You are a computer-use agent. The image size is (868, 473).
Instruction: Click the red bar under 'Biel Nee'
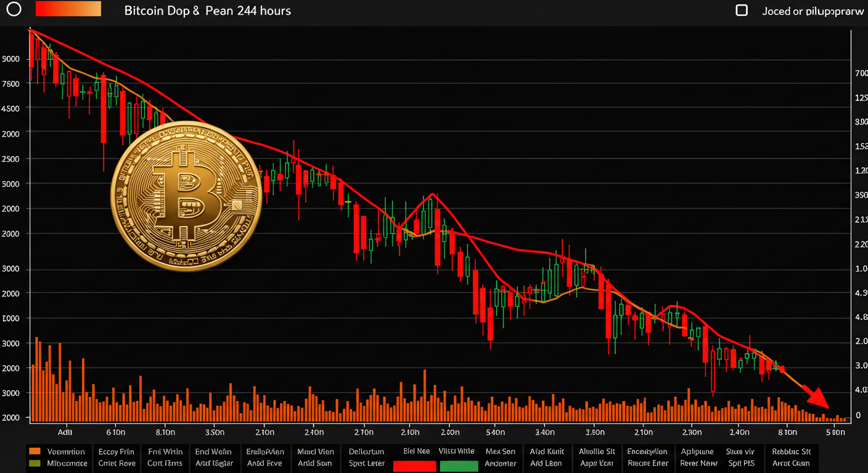414,466
